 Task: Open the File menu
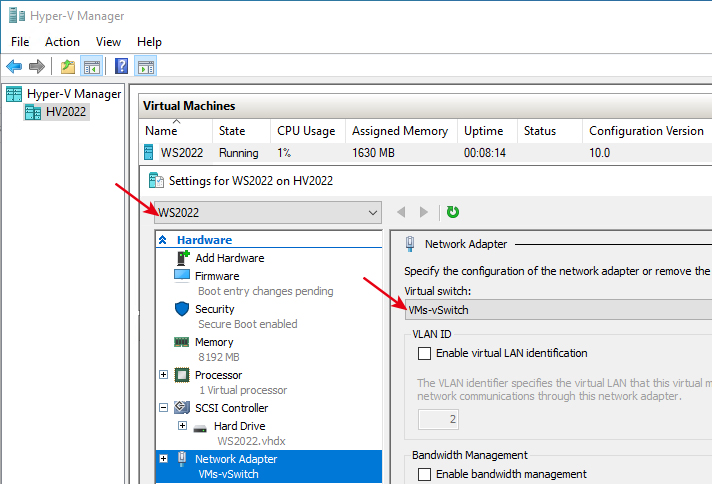click(20, 42)
